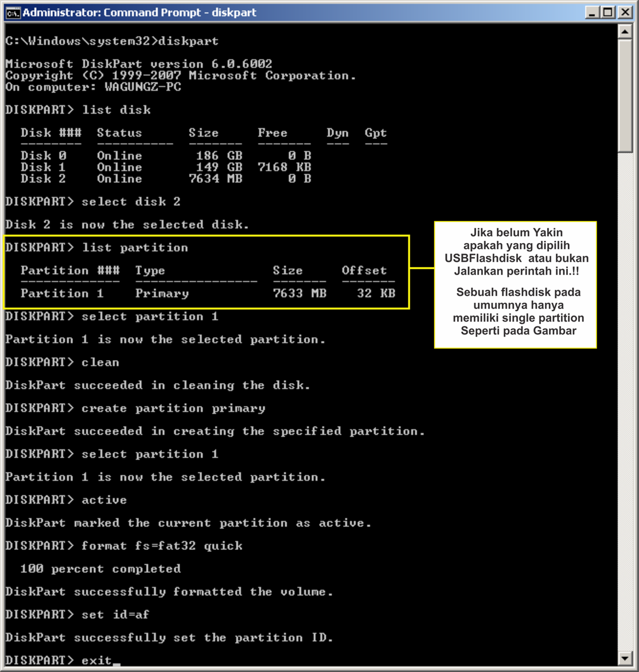Click the 'Status' column header
Viewport: 639px width, 672px height.
(119, 133)
